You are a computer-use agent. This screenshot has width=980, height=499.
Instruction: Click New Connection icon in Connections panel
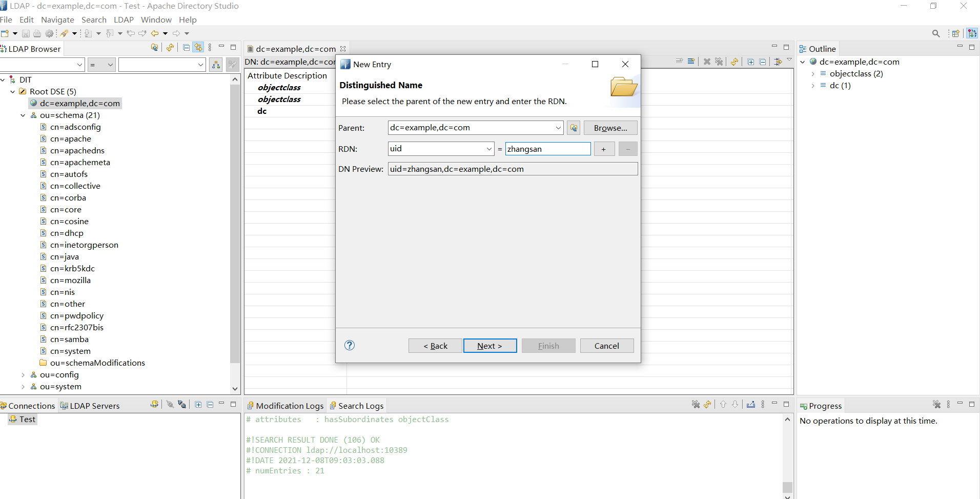click(x=154, y=404)
